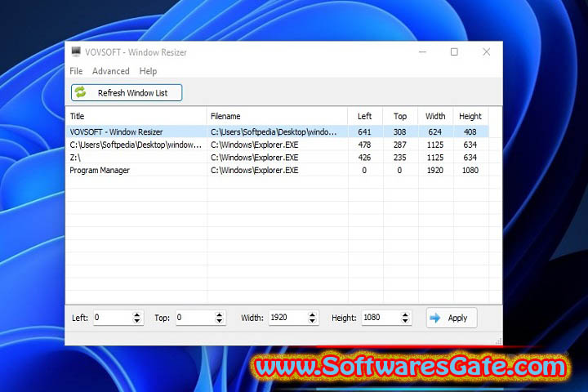Decrease the Top value with down arrow
Viewport: 588px width, 392px height.
pos(220,321)
